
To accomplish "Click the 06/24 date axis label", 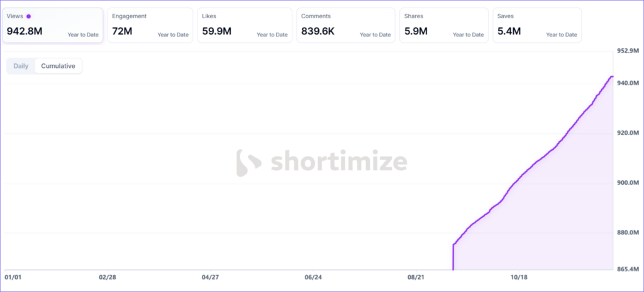I will (x=313, y=277).
